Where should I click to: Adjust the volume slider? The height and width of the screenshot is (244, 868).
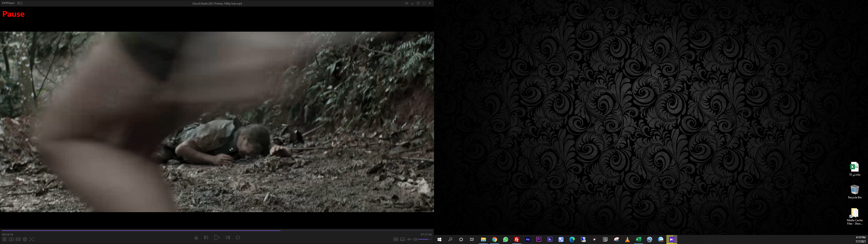pos(425,239)
